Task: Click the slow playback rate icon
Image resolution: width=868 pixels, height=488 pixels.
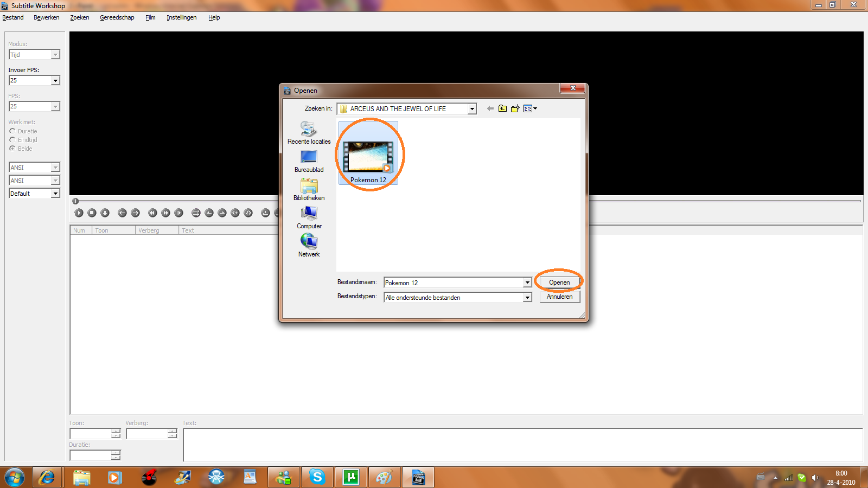Action: point(178,213)
